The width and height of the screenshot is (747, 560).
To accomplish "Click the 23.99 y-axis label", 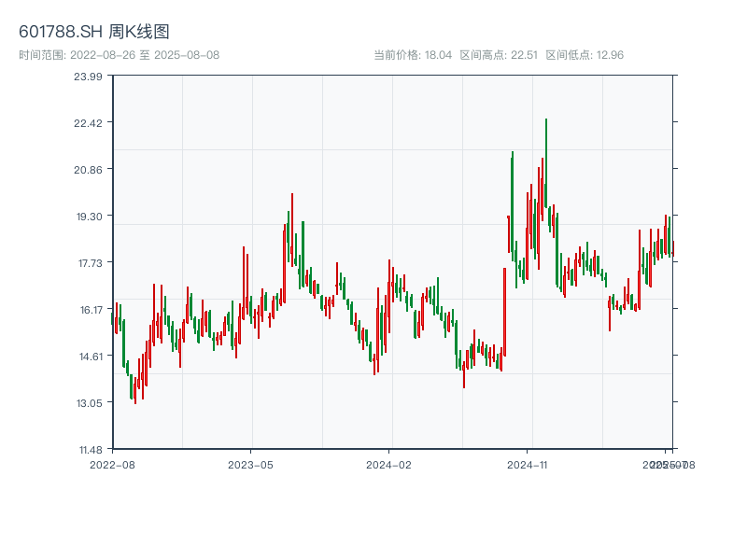I will (x=88, y=77).
